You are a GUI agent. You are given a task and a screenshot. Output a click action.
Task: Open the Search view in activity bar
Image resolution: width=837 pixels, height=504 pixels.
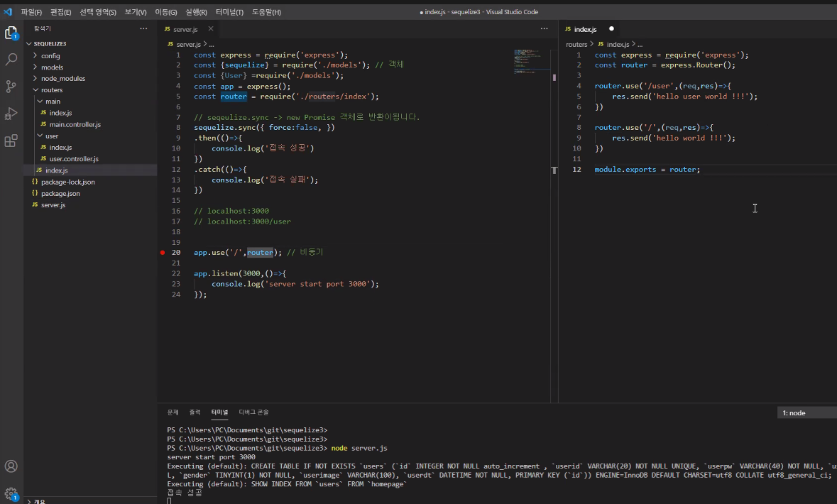pyautogui.click(x=11, y=59)
